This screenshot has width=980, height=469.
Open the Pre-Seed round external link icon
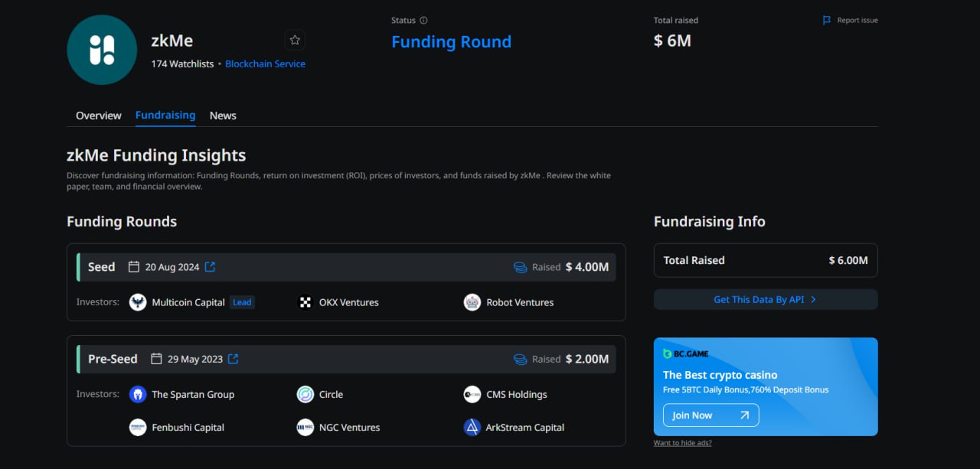coord(234,359)
